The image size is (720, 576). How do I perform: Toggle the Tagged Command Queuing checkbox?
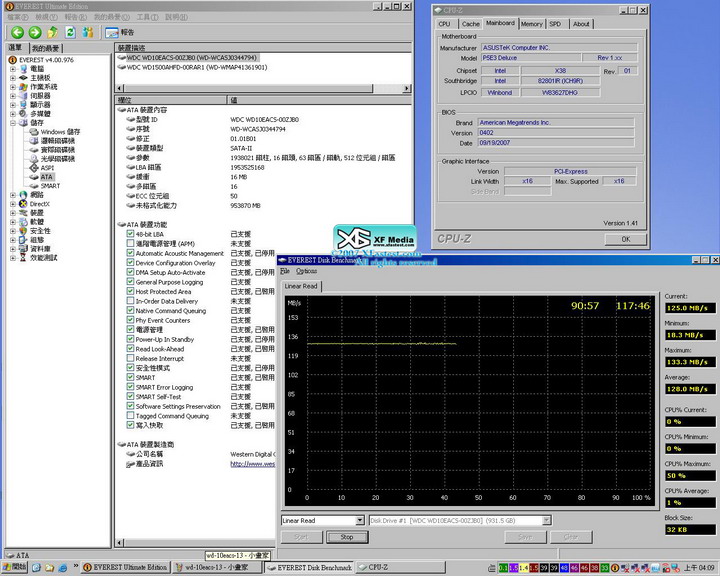click(x=130, y=416)
